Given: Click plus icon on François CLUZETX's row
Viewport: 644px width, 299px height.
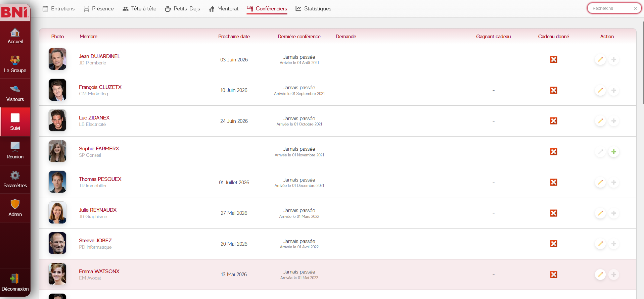Looking at the screenshot, I should [614, 90].
